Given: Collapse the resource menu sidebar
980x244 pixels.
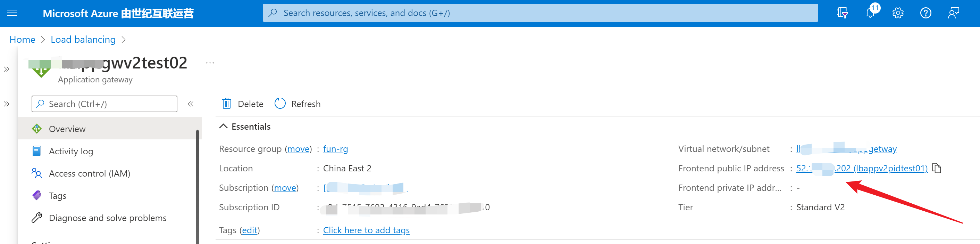Looking at the screenshot, I should coord(191,104).
